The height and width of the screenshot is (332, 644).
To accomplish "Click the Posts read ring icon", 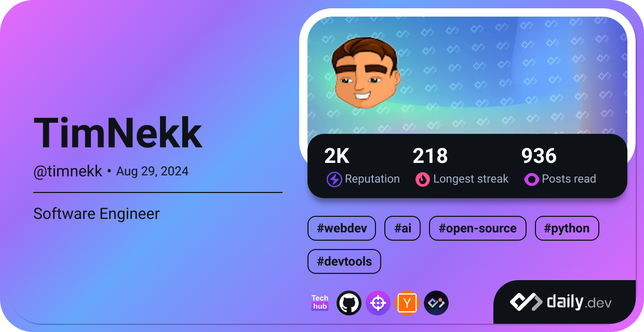I will click(x=531, y=179).
